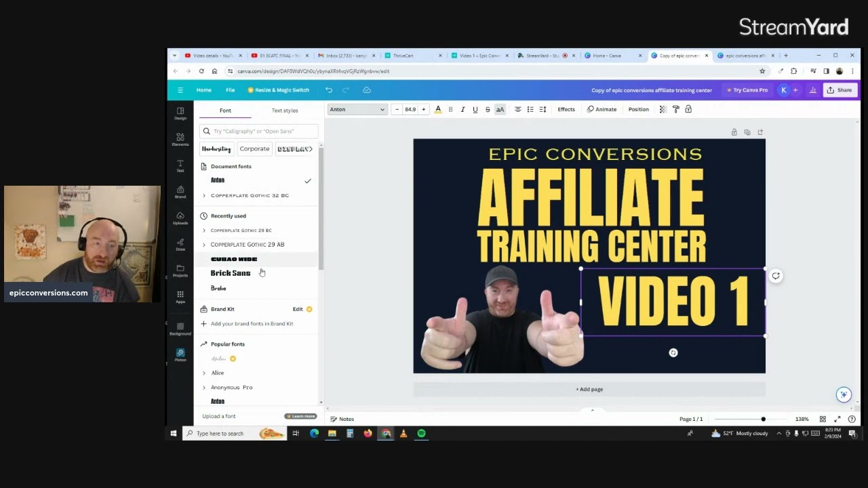The height and width of the screenshot is (488, 868).
Task: Toggle uppercase aA formatting
Action: point(500,109)
